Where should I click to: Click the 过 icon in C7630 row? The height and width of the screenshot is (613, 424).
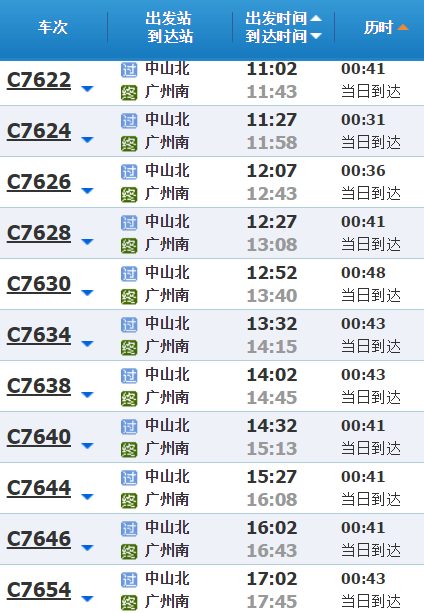tap(129, 274)
